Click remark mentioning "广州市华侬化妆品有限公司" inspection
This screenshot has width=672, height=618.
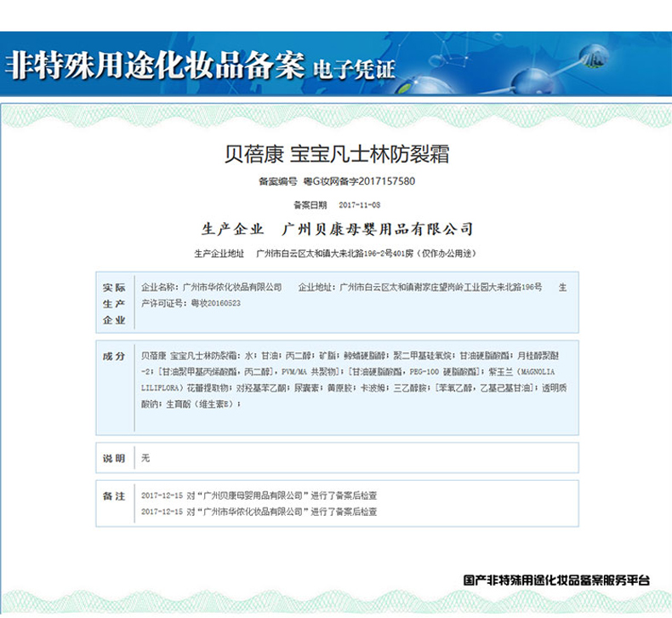coord(259,512)
